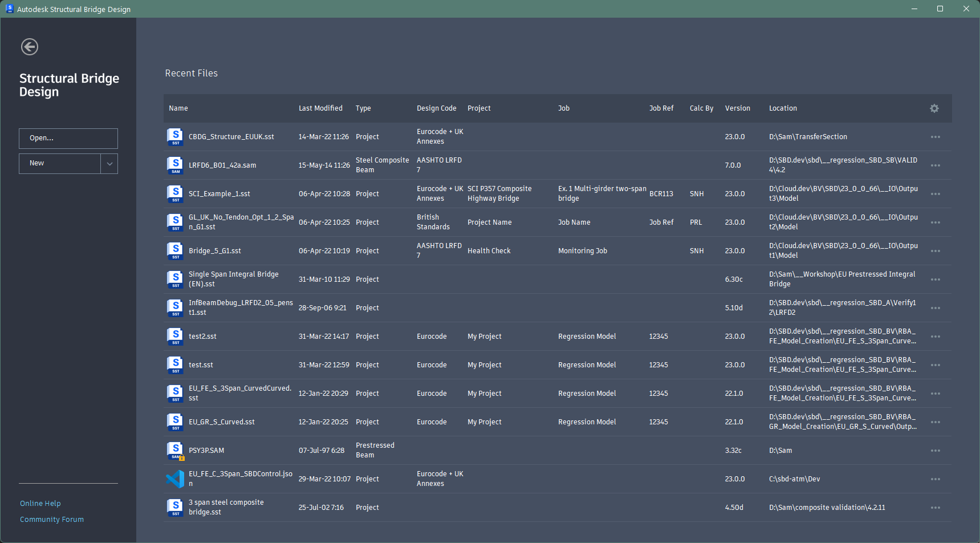Open recent file Bridge_5_G1.sst
The width and height of the screenshot is (980, 543).
[215, 251]
